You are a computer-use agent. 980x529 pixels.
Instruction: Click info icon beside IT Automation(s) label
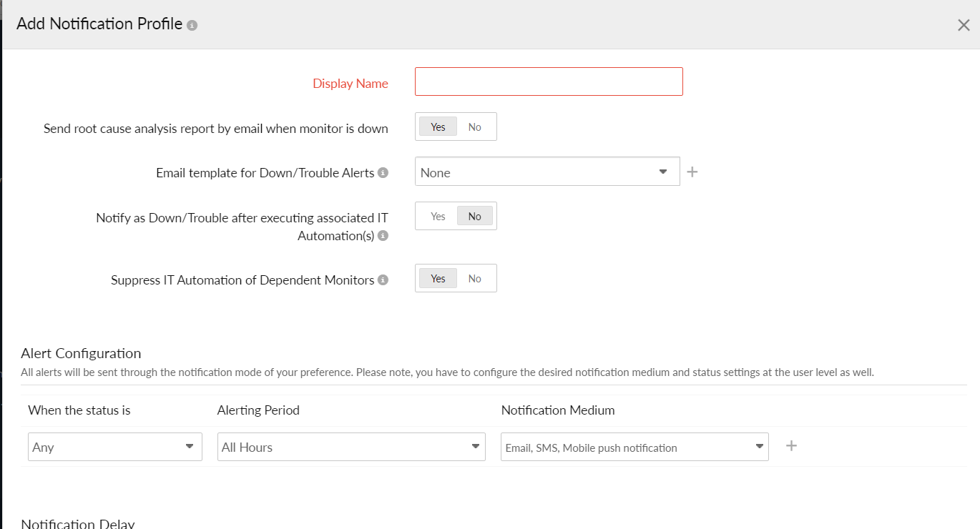pyautogui.click(x=383, y=236)
